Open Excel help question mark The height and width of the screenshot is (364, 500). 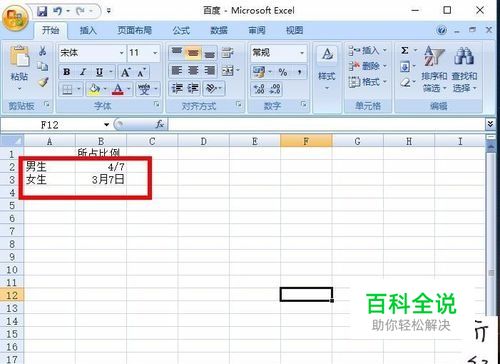click(x=442, y=30)
